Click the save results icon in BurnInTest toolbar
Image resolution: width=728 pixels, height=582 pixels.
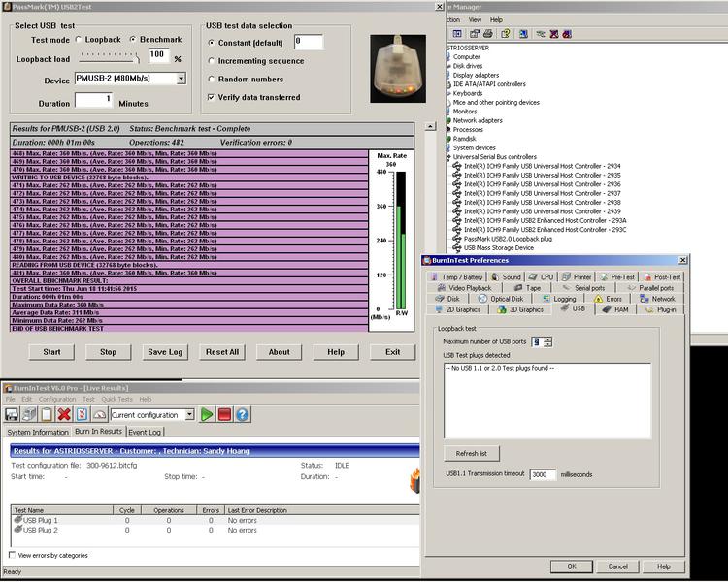point(12,414)
